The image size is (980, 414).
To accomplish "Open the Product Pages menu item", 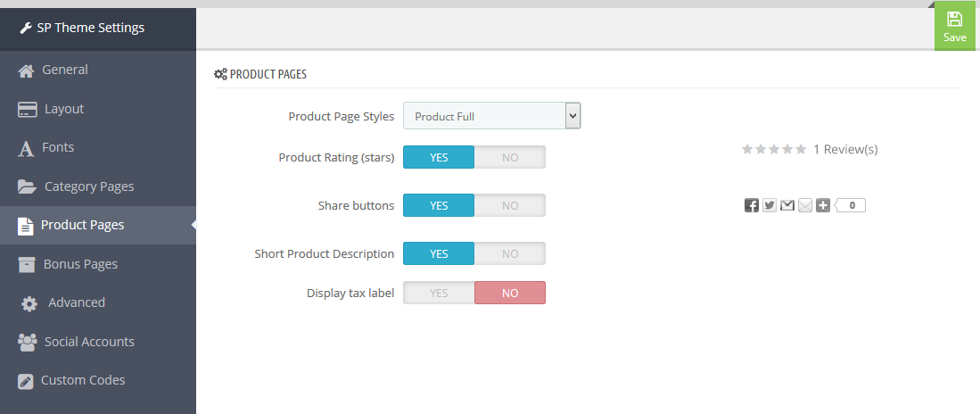I will click(x=98, y=225).
